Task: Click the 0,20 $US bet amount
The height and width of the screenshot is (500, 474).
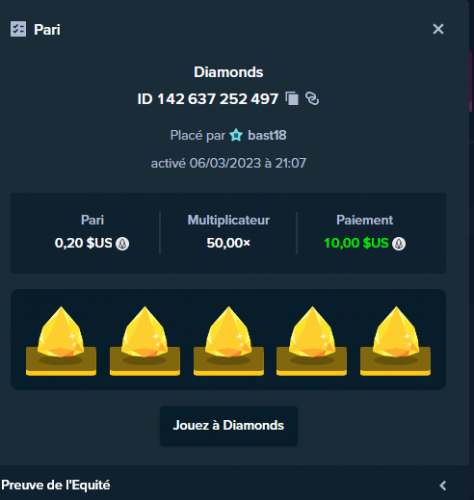Action: [83, 243]
